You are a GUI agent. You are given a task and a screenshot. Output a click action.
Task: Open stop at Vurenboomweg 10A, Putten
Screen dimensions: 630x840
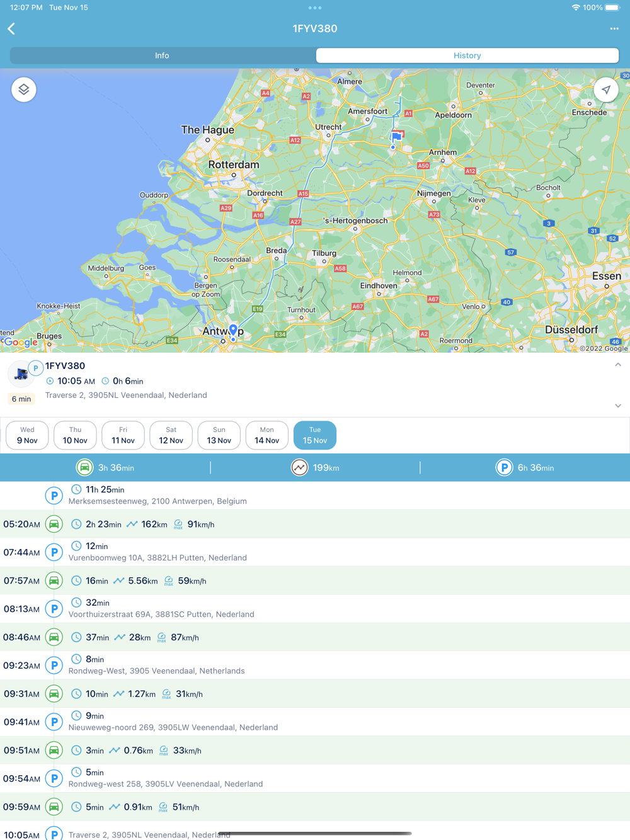click(315, 552)
